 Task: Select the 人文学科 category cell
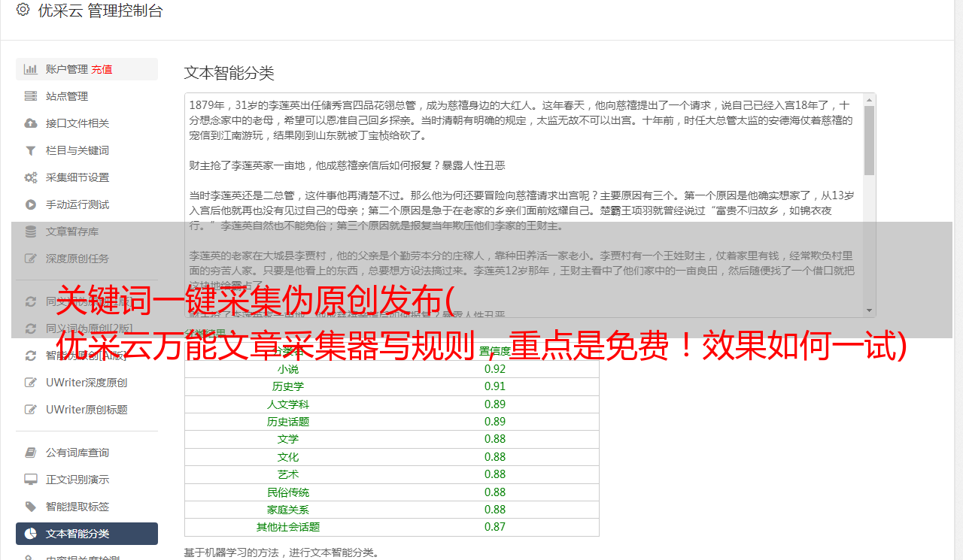coord(288,404)
